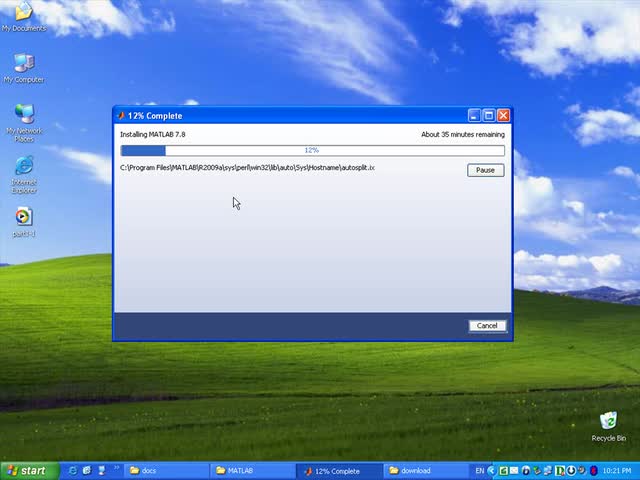The width and height of the screenshot is (640, 480).
Task: Click the 12% installation progress bar
Action: (x=312, y=151)
